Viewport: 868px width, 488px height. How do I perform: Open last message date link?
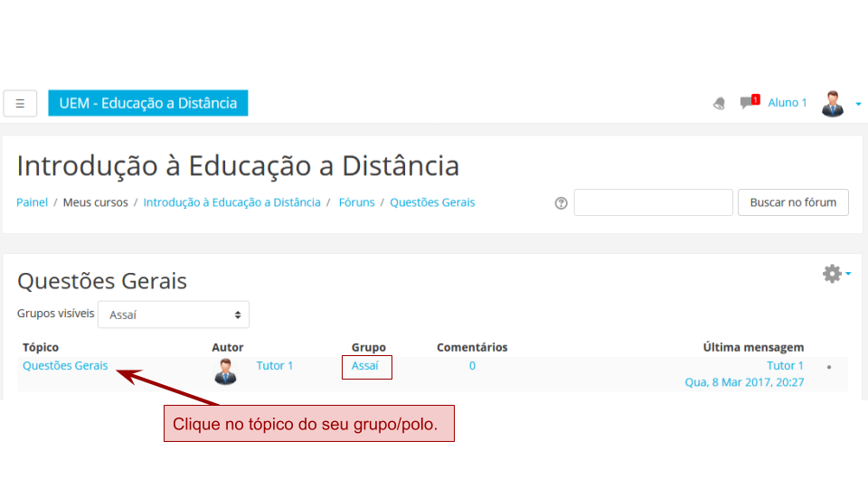(x=744, y=382)
